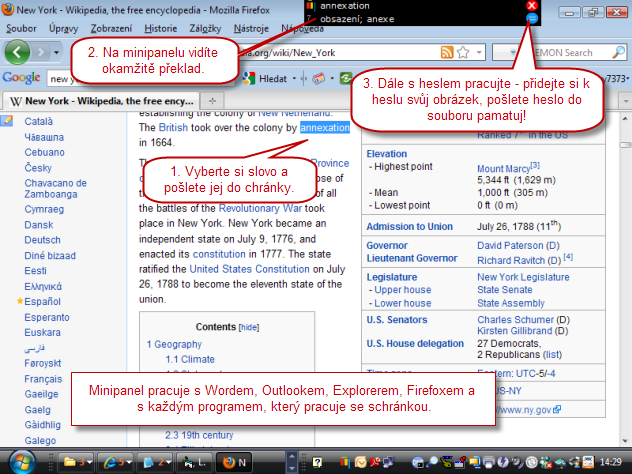Click the Google logo on the toolbar

click(x=21, y=78)
